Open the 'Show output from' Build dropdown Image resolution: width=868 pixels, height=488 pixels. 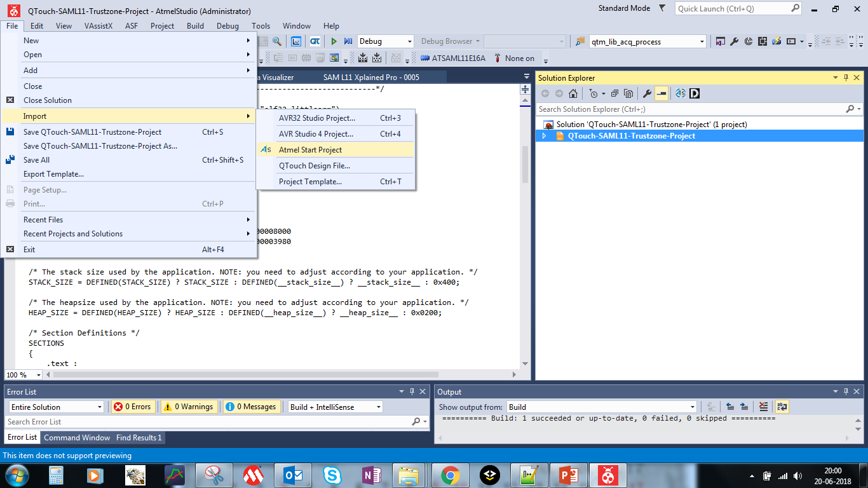tap(601, 407)
